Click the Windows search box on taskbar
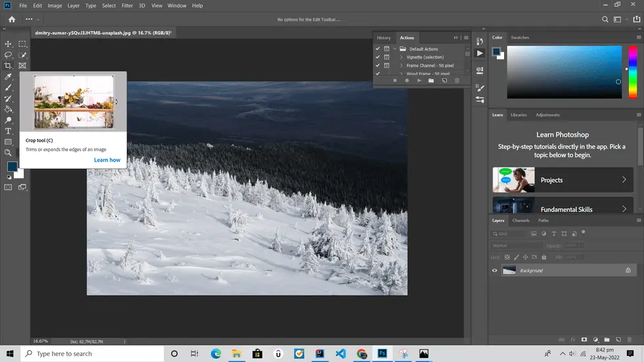The image size is (644, 362). (92, 354)
